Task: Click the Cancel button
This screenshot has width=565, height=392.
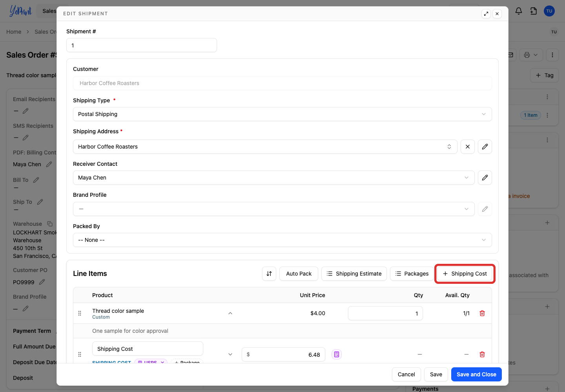Action: click(x=406, y=374)
